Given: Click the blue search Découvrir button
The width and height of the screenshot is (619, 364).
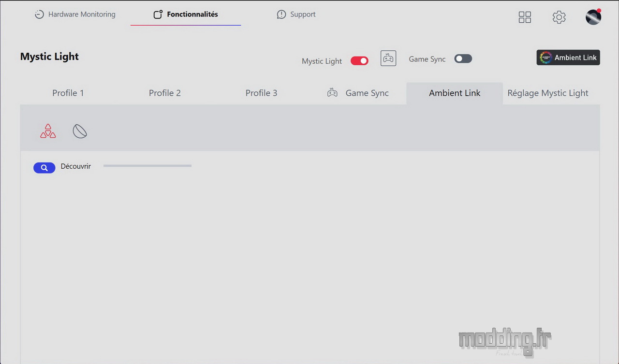Looking at the screenshot, I should [44, 168].
